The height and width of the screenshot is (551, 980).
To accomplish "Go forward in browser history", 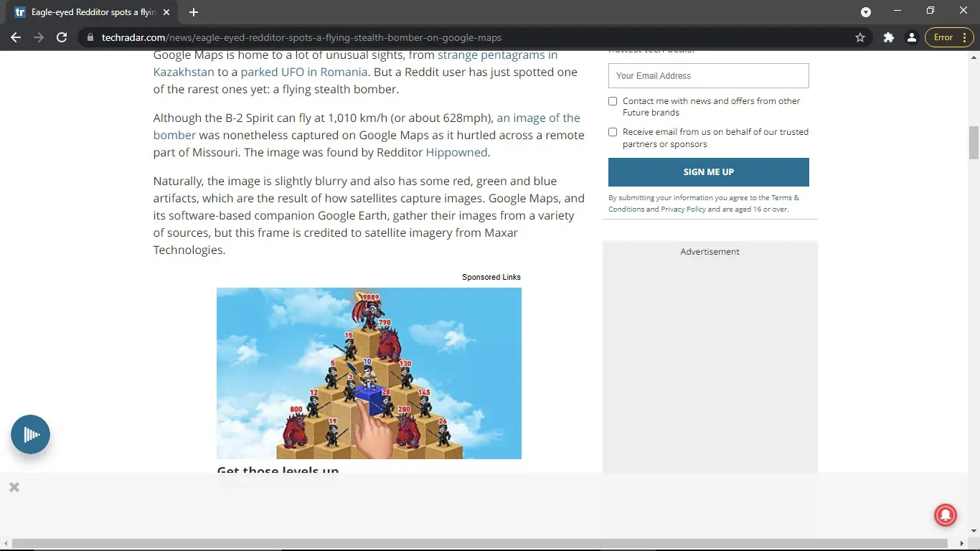I will [39, 37].
